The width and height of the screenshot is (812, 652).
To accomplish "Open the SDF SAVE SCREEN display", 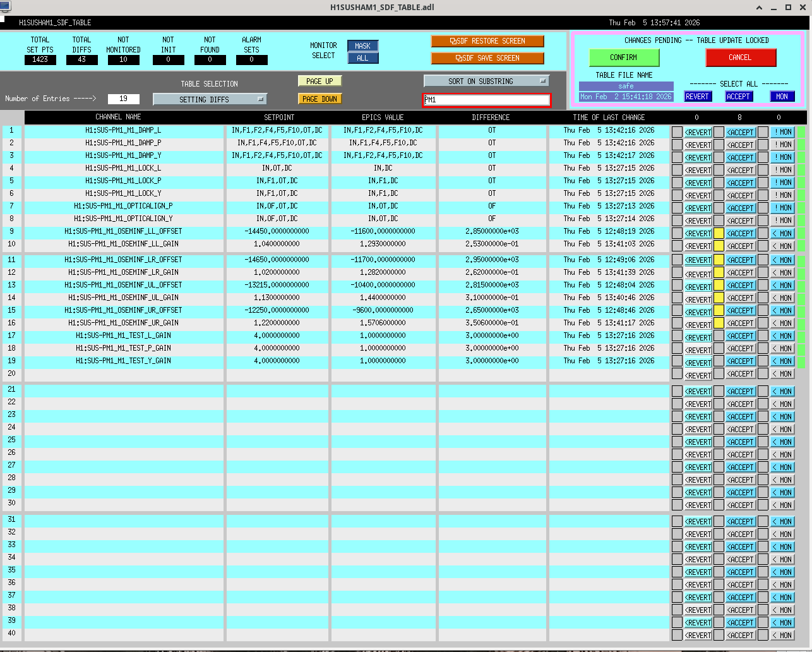I will 487,58.
